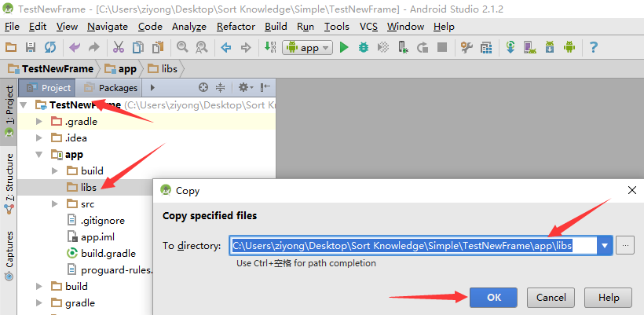Open the VCS menu
Image resolution: width=644 pixels, height=315 pixels.
point(368,27)
